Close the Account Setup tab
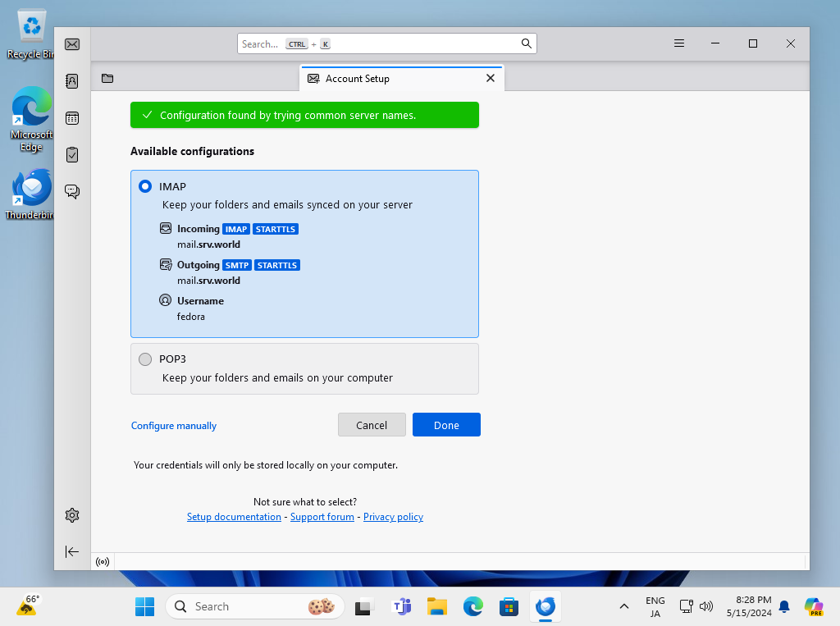The image size is (840, 626). (x=491, y=79)
